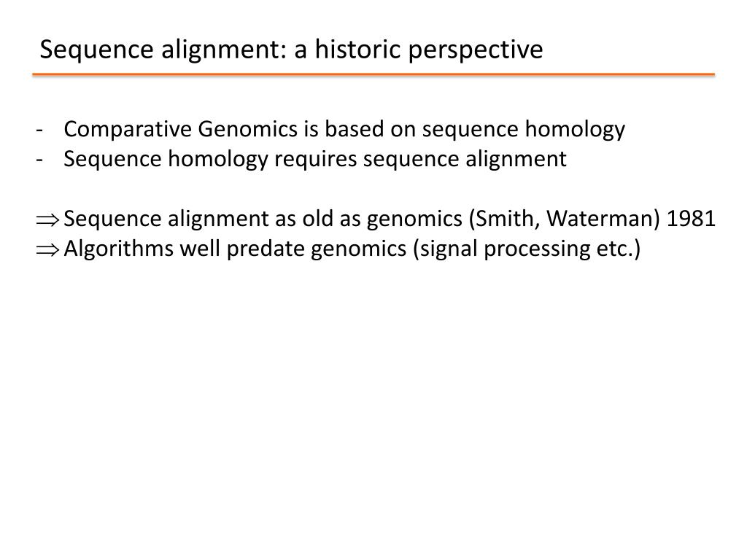Click the word "requires" in the second bullet
This screenshot has height=560, width=747.
pyautogui.click(x=315, y=160)
